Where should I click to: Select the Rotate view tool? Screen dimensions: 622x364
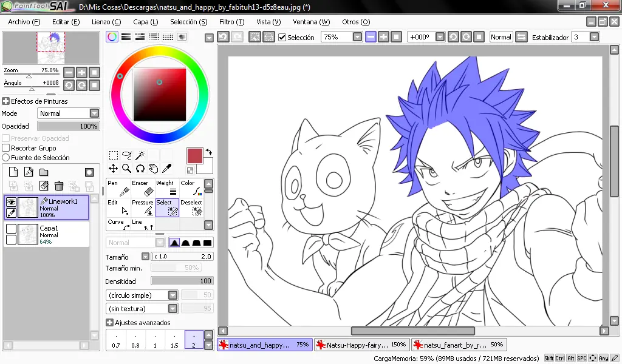140,168
